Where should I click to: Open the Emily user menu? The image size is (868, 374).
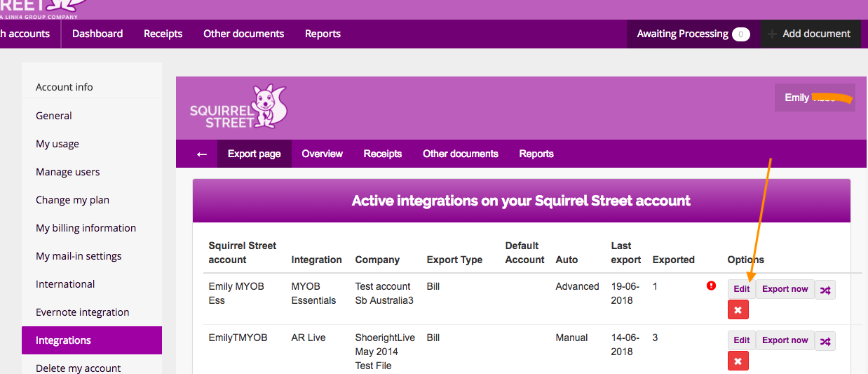[815, 98]
